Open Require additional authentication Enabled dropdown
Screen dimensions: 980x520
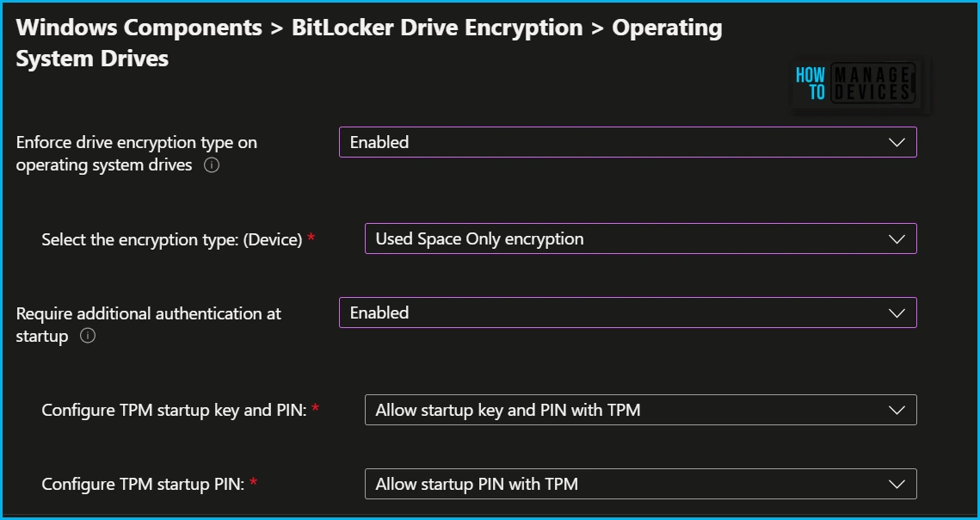point(627,313)
